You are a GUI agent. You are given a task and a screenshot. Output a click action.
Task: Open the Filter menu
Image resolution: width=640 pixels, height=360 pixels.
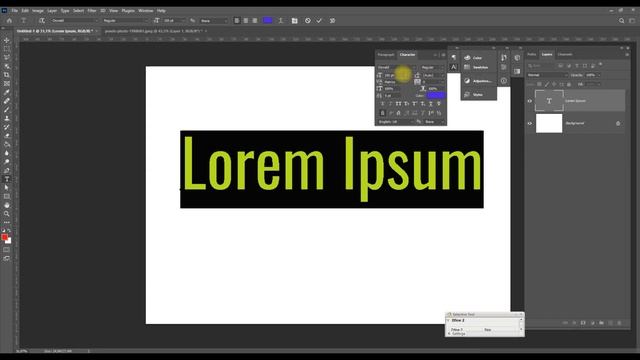coord(92,11)
